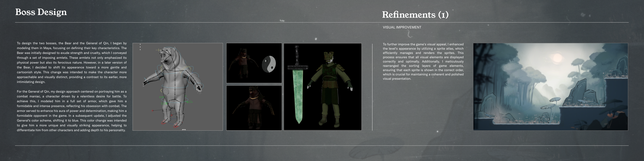Click the yin-yang symbol
Viewport: 644px width, 161px height.
(269, 64)
